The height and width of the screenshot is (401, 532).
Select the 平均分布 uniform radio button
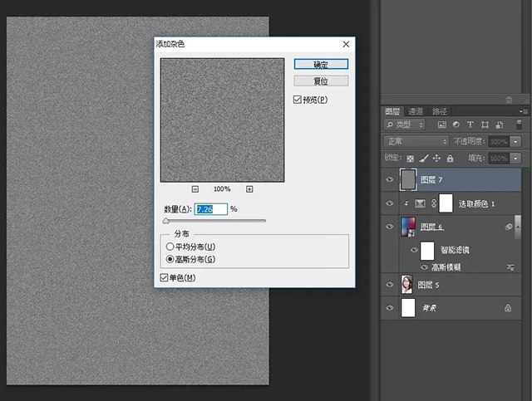[170, 247]
